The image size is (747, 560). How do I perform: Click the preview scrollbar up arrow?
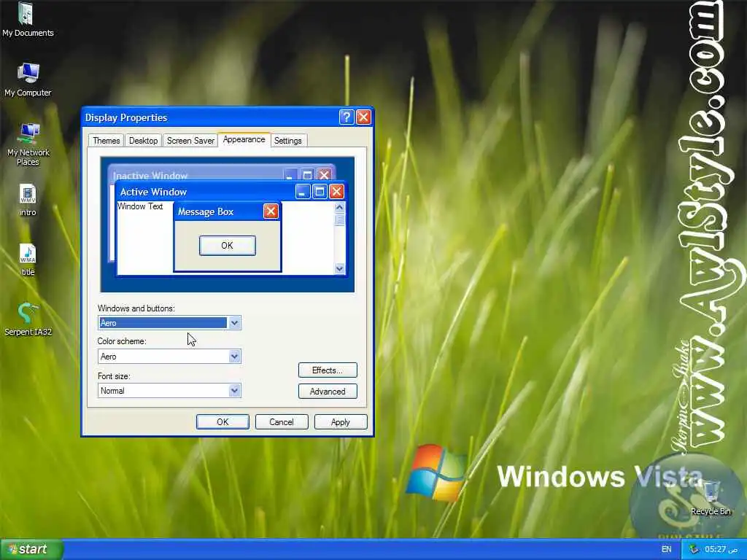coord(339,207)
